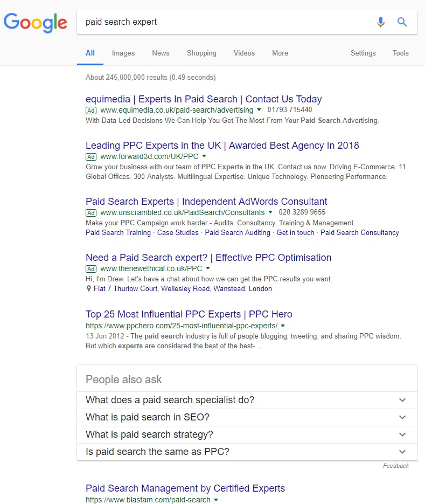Click the blue search magnifier icon
The image size is (425, 504).
402,22
